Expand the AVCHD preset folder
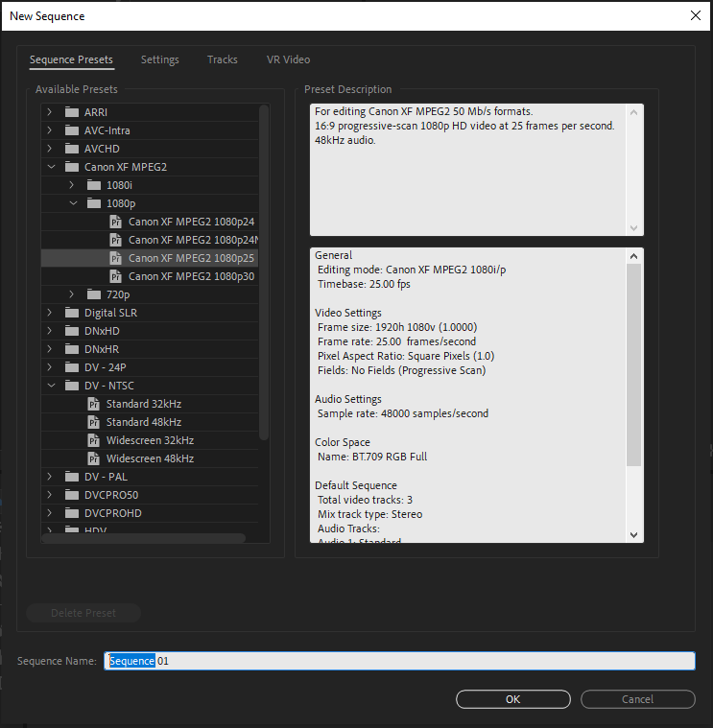This screenshot has width=713, height=728. (49, 149)
